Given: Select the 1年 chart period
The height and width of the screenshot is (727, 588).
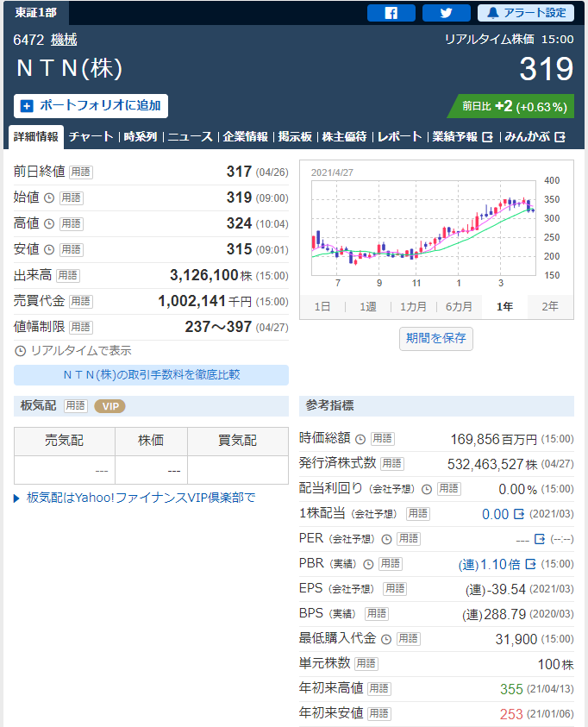Looking at the screenshot, I should click(504, 306).
